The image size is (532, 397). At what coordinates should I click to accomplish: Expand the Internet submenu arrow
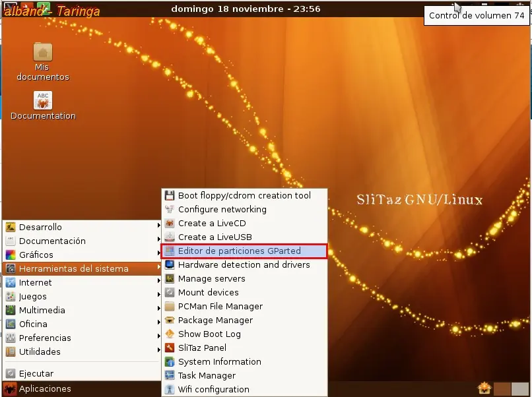(158, 281)
